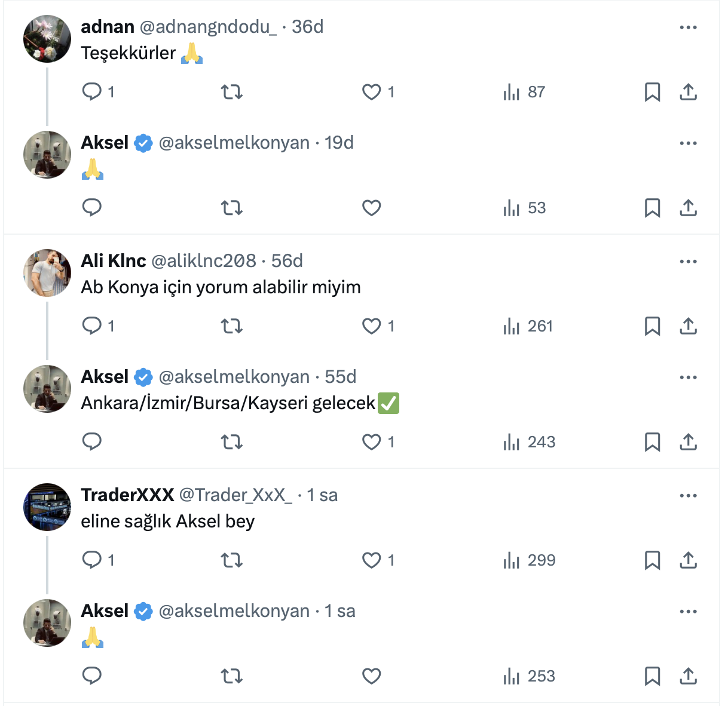Click Ali Klnc's display name
The height and width of the screenshot is (706, 728).
tap(114, 261)
